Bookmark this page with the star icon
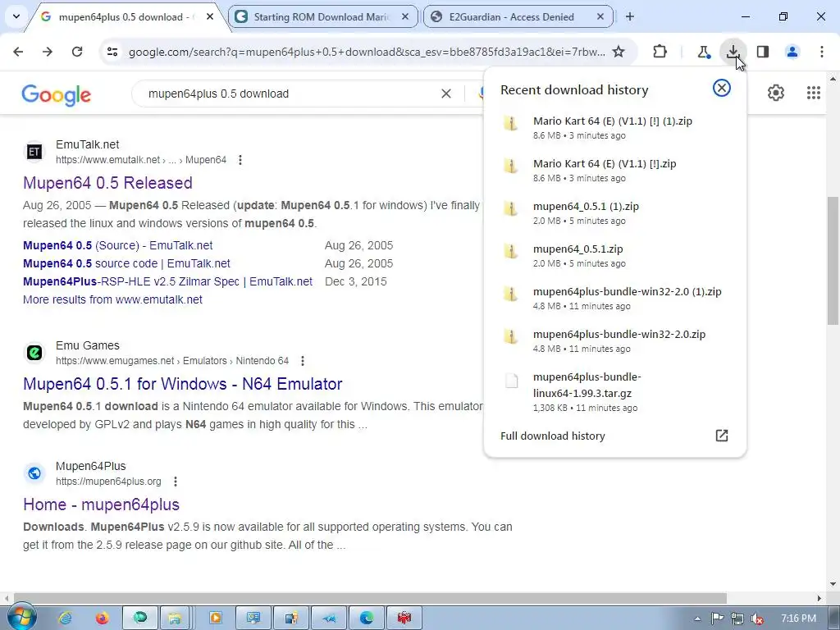 [x=619, y=52]
